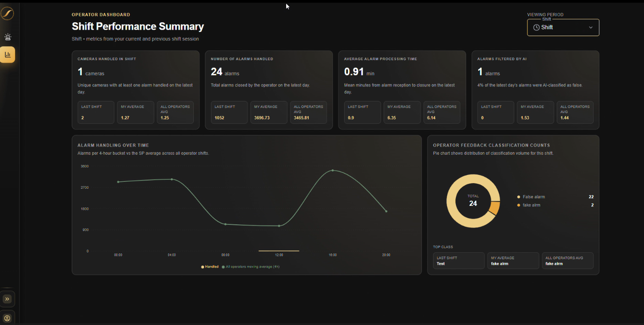Screen dimensions: 644x325
Task: Click the False alarm legend item
Action: 531,197
